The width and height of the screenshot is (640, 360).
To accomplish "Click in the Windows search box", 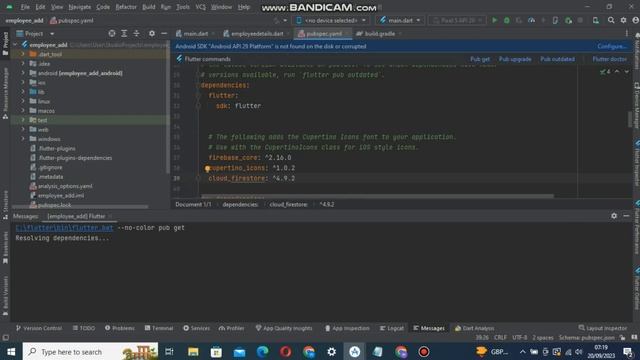I will [x=90, y=351].
